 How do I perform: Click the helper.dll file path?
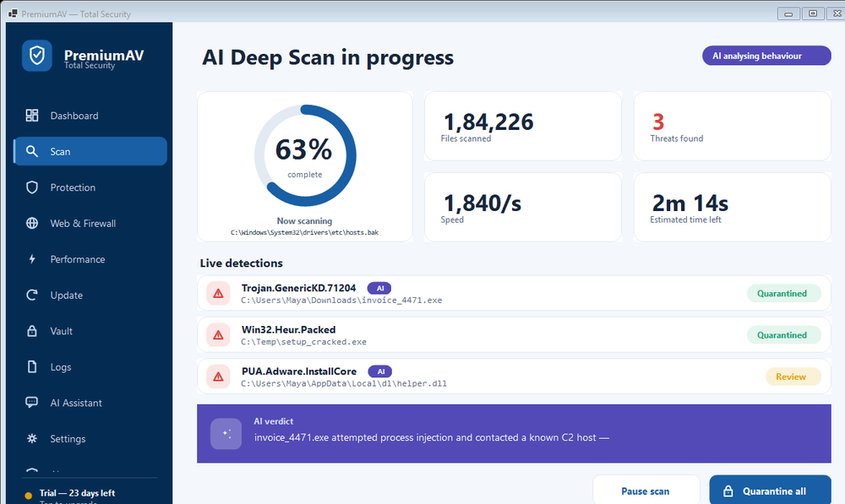tap(344, 383)
